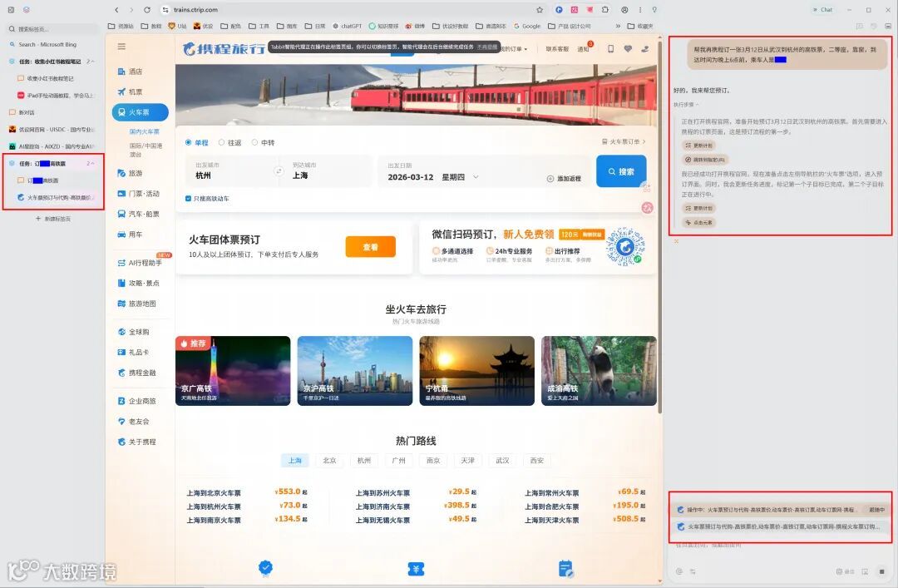The height and width of the screenshot is (588, 898).
Task: Click the orange 查看 button
Action: point(371,247)
